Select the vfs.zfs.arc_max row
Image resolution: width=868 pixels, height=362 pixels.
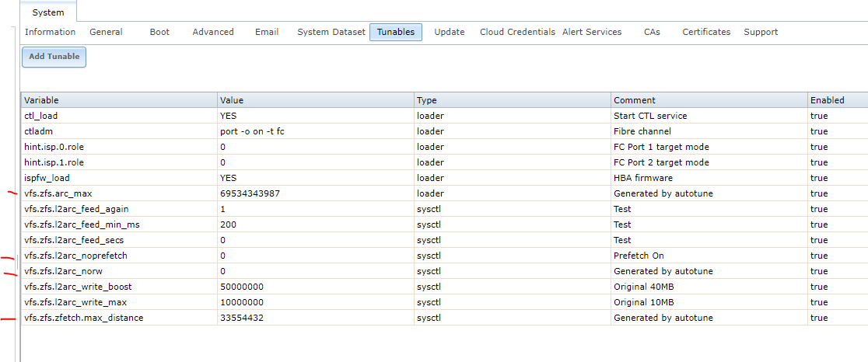445,193
